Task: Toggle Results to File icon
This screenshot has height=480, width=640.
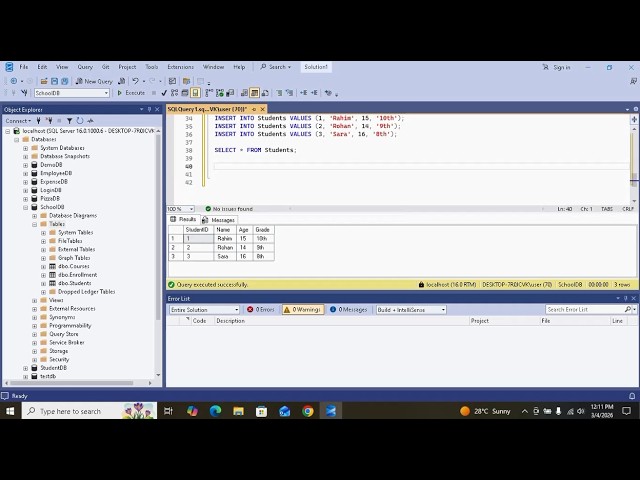Action: pyautogui.click(x=265, y=93)
